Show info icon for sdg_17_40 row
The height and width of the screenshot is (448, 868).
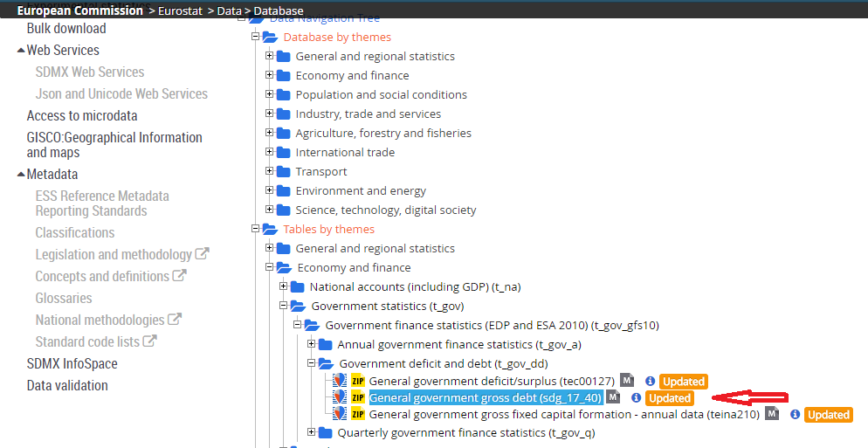point(636,397)
